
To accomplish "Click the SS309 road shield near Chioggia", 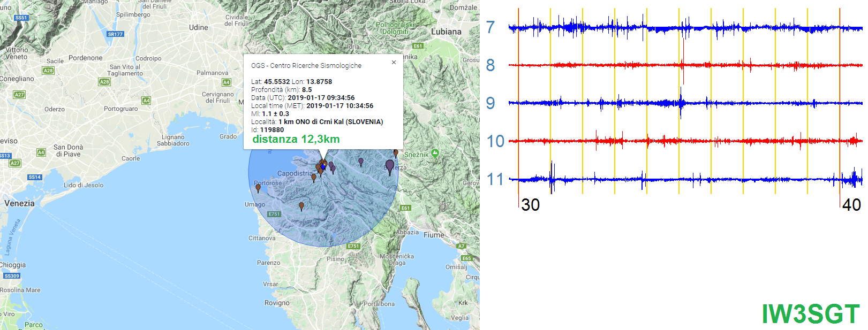I will coord(12,276).
